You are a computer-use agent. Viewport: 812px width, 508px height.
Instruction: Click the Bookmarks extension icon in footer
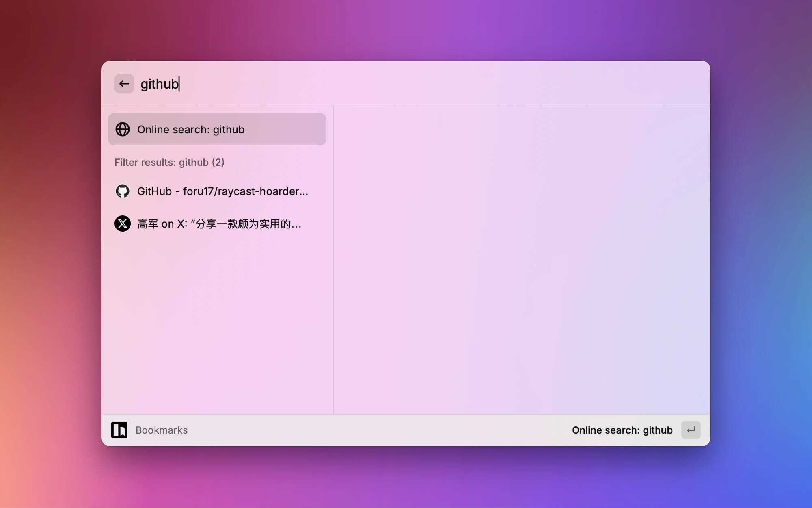click(119, 430)
